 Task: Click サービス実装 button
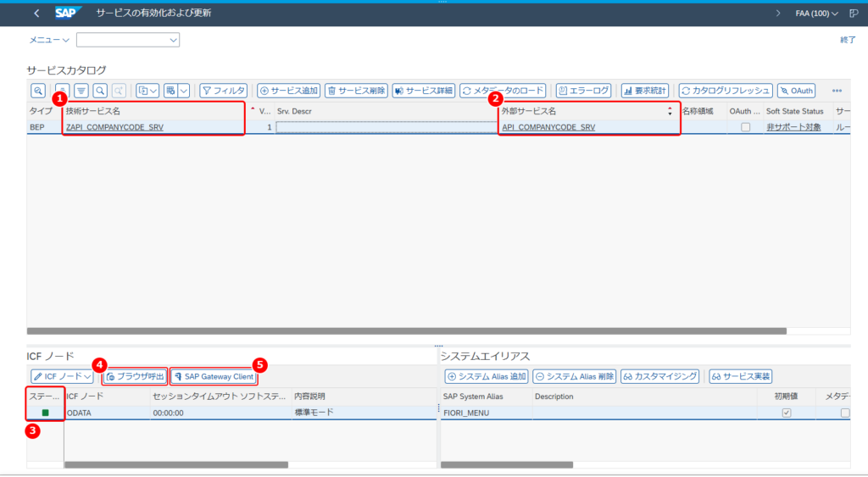click(x=741, y=377)
